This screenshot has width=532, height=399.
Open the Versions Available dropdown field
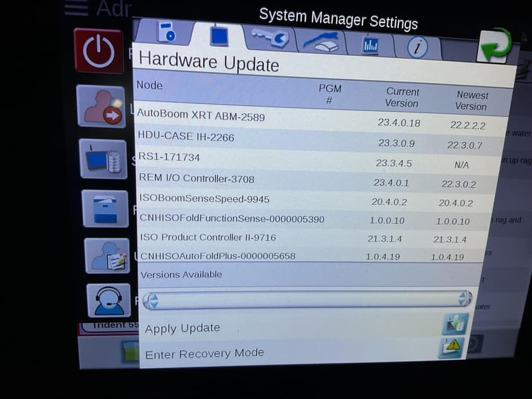(x=307, y=299)
